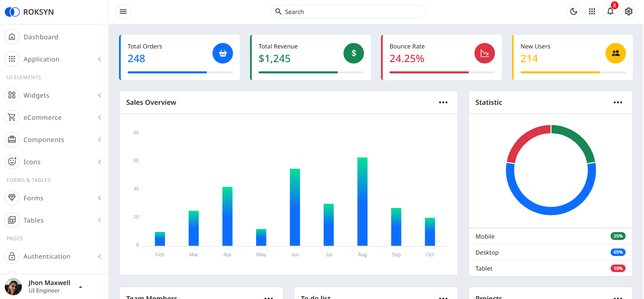Open settings gear icon in header
Viewport: 644px width, 299px height.
tap(629, 12)
